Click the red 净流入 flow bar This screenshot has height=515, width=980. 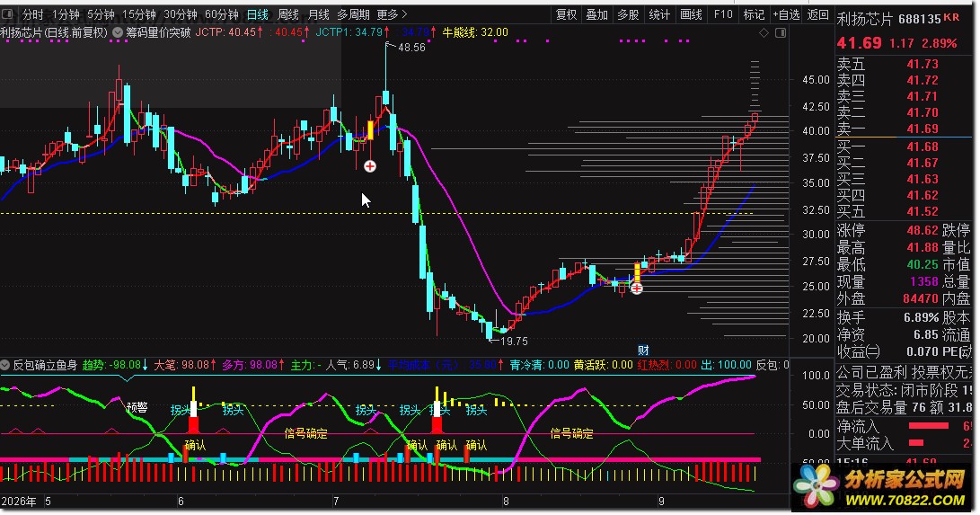(x=928, y=426)
